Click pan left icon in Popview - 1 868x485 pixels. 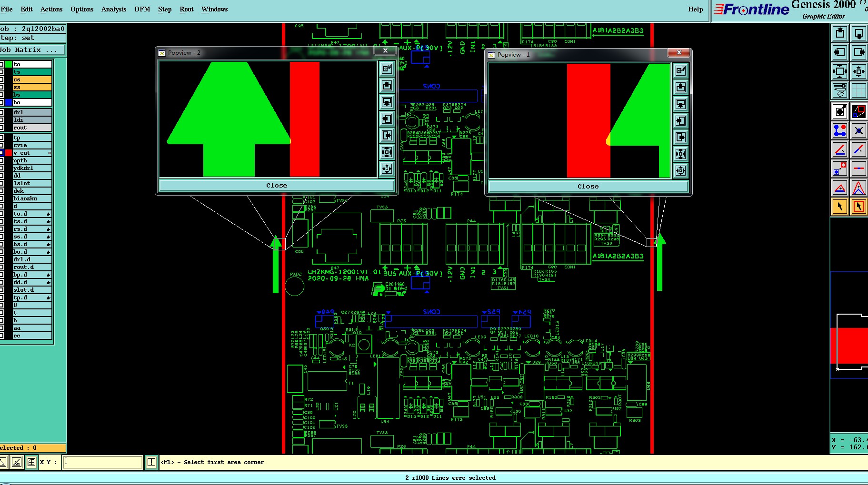[x=680, y=121]
